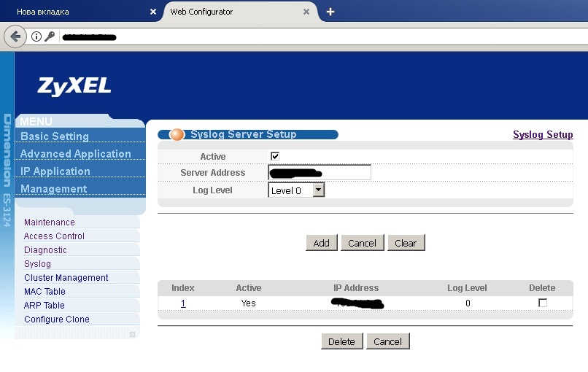
Task: Click the ZyXEL logo
Action: coord(74,86)
